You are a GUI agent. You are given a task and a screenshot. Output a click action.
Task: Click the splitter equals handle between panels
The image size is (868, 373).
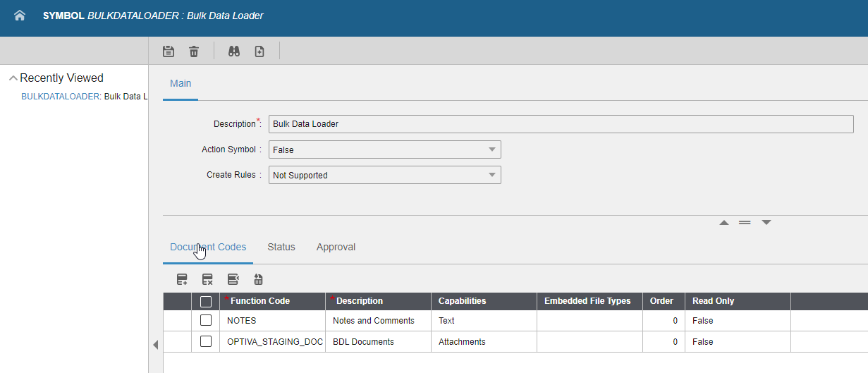(745, 223)
